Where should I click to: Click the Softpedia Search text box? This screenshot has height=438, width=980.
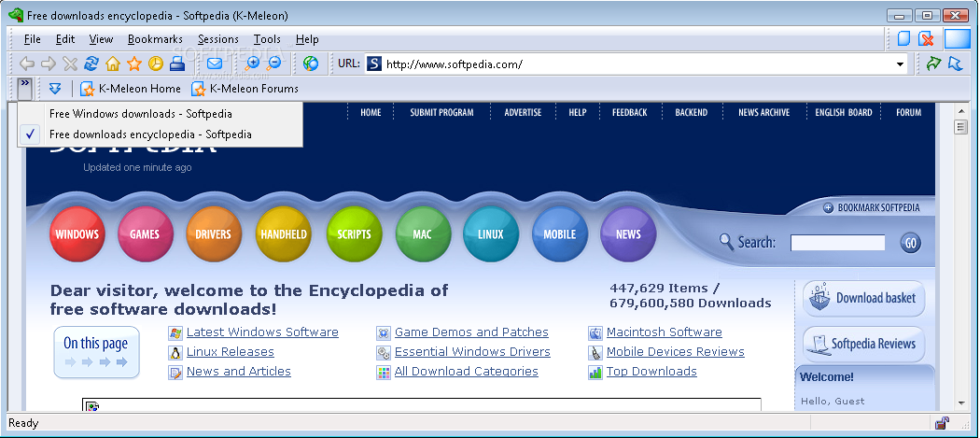point(837,243)
